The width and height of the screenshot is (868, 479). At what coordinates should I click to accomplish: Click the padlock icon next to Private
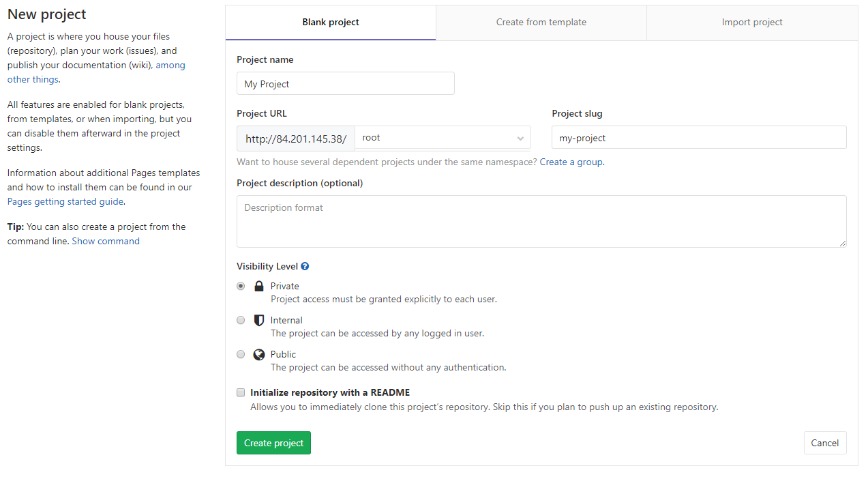(258, 285)
